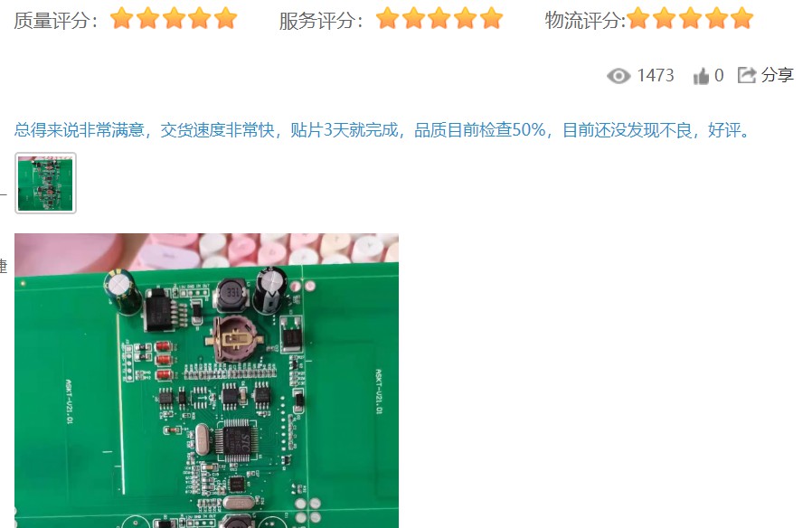Click the fourth star of 物流评分
This screenshot has width=812, height=528.
(x=717, y=18)
